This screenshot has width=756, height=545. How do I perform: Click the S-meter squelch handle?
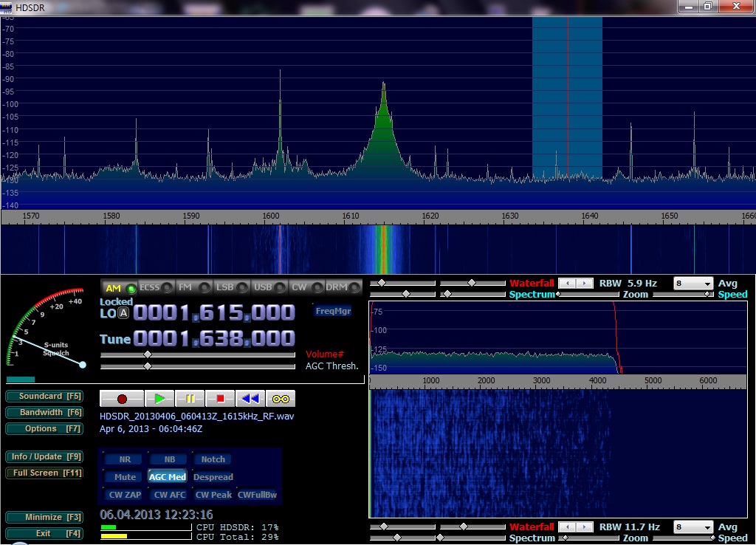point(83,365)
